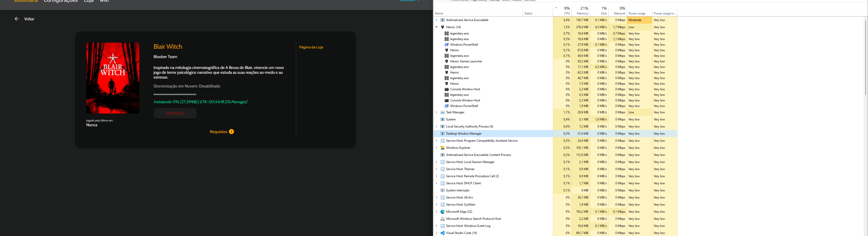Click the Task Manager process icon
Viewport: 868px width, 236px height.
(442, 112)
